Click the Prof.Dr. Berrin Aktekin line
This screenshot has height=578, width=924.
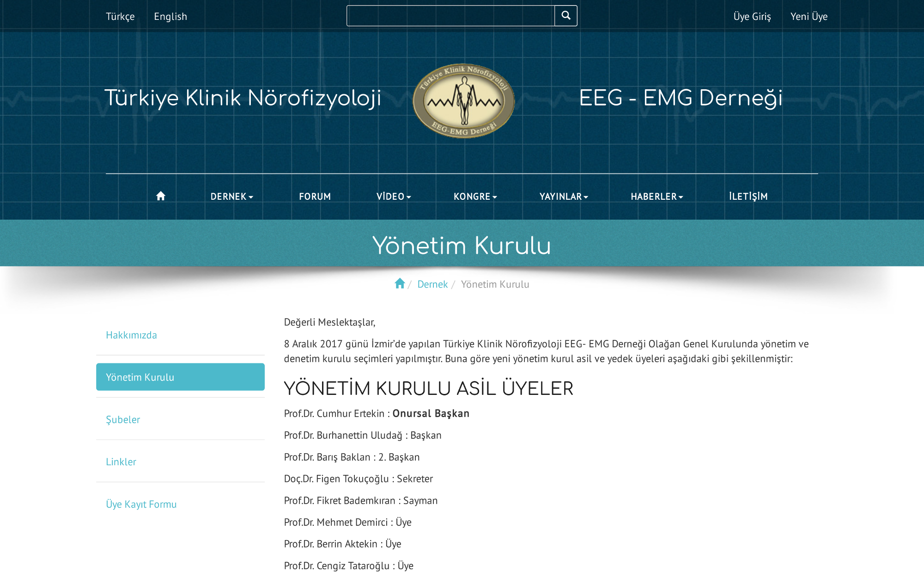(343, 544)
